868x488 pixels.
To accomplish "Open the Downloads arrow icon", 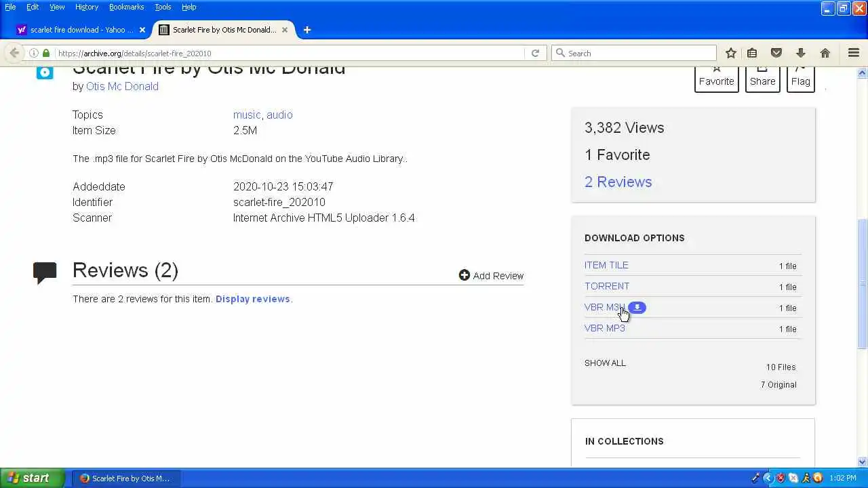I will point(800,53).
